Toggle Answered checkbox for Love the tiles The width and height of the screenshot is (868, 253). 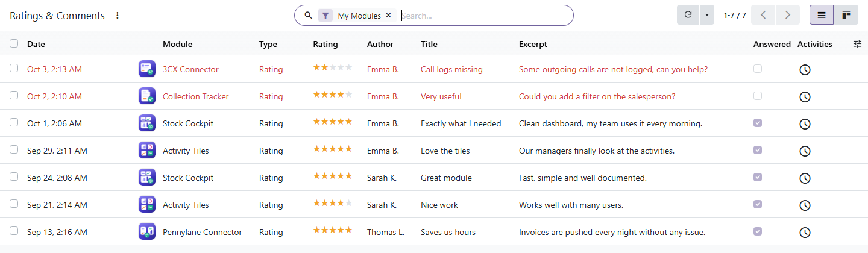(x=758, y=150)
